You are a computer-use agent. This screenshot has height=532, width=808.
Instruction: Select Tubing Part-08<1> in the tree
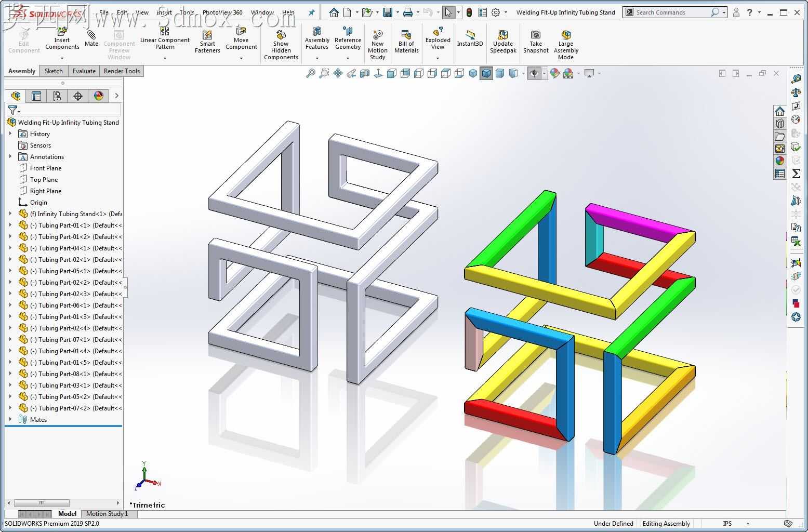(x=70, y=374)
